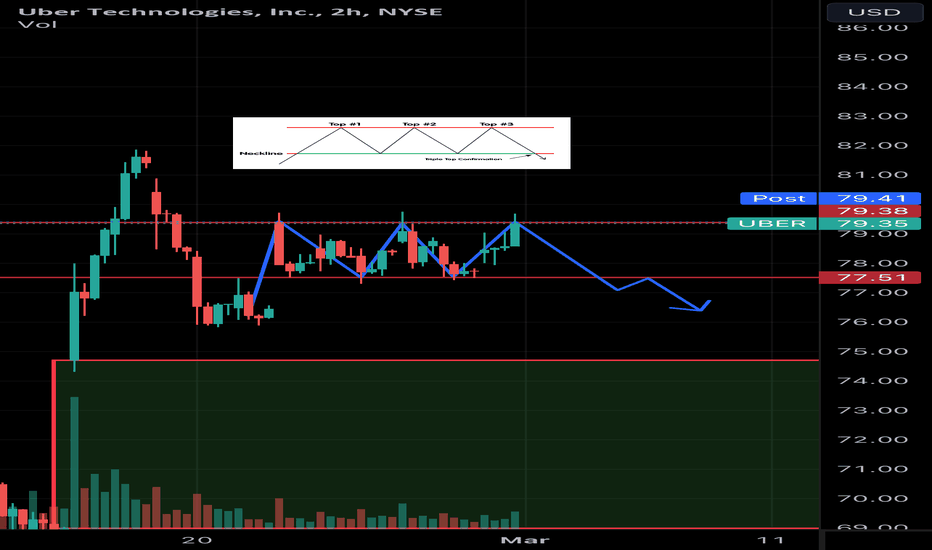Click the 79.38 red price tag
This screenshot has width=932, height=550.
tap(870, 211)
